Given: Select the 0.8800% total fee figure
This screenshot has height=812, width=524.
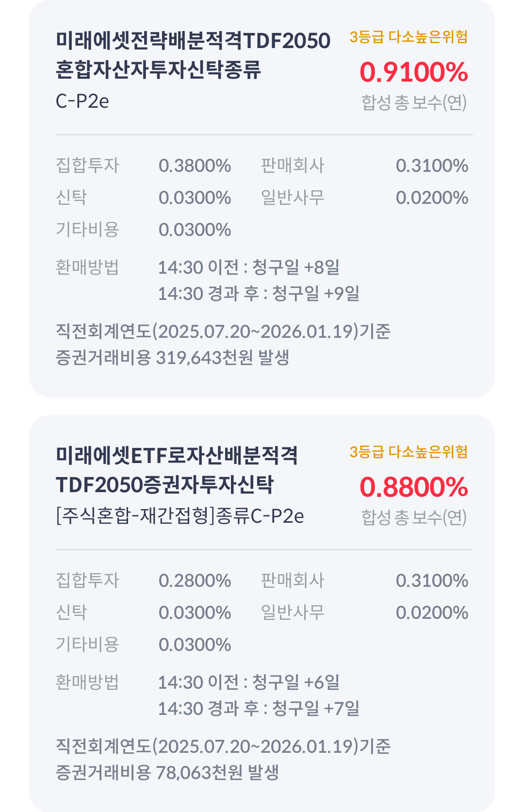Looking at the screenshot, I should click(413, 487).
